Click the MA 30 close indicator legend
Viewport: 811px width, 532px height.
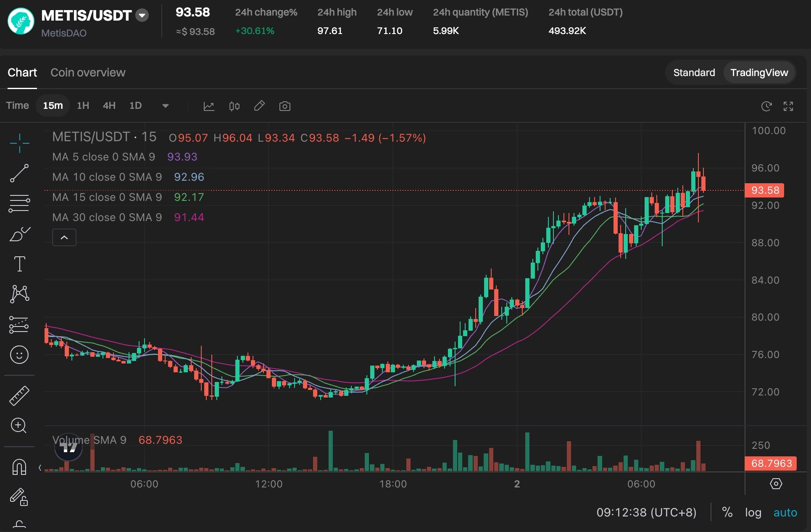128,217
